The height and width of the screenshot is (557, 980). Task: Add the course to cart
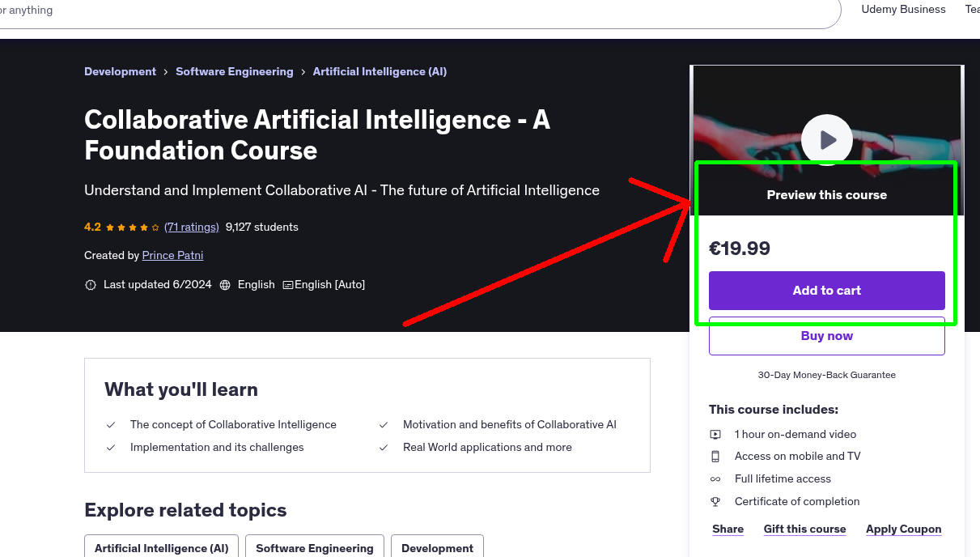826,290
